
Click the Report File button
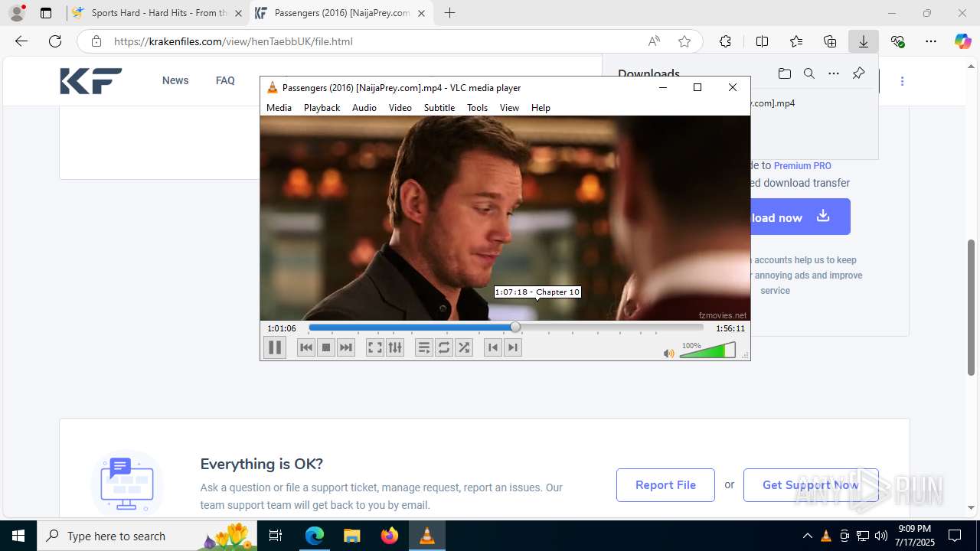[665, 485]
